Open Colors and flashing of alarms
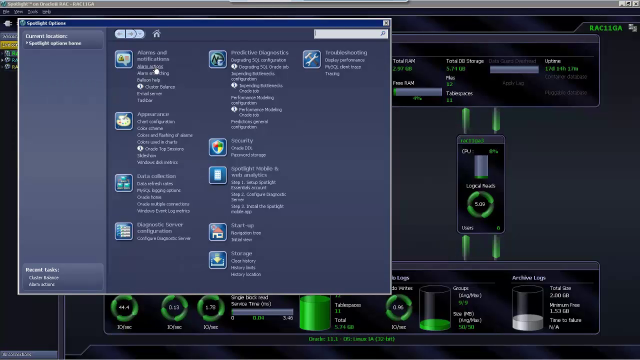Screen dimensions: 640x360 (165, 135)
